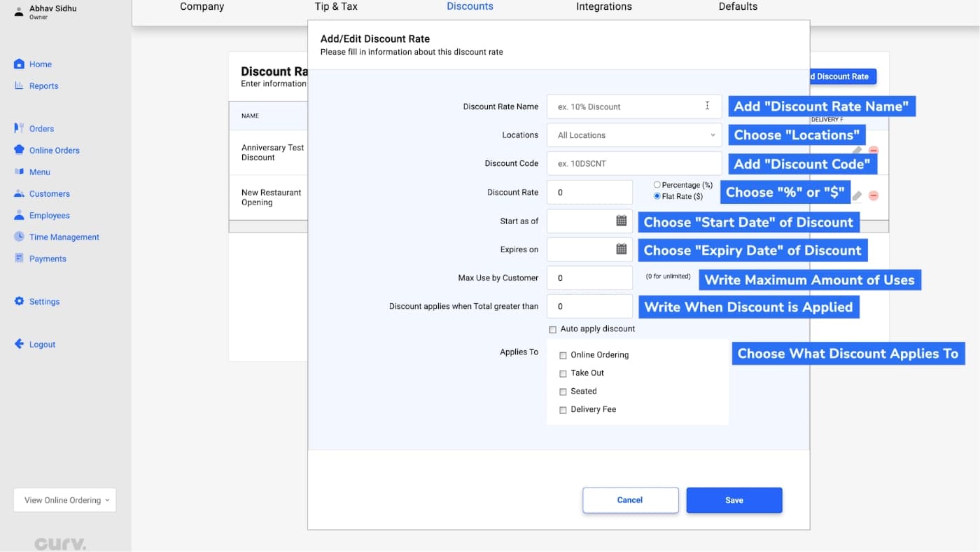Image resolution: width=980 pixels, height=552 pixels.
Task: Click the Time Management clock icon
Action: pyautogui.click(x=20, y=237)
